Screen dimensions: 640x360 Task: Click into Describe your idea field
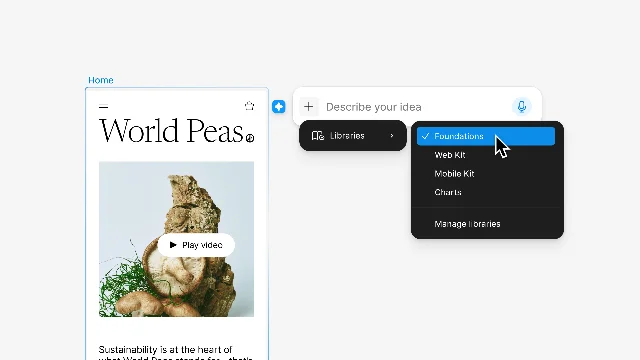pos(414,107)
